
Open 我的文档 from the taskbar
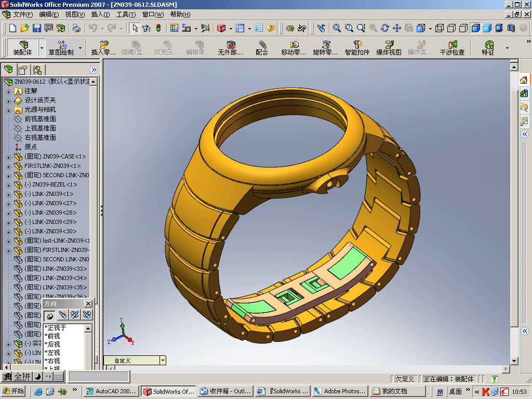point(397,391)
